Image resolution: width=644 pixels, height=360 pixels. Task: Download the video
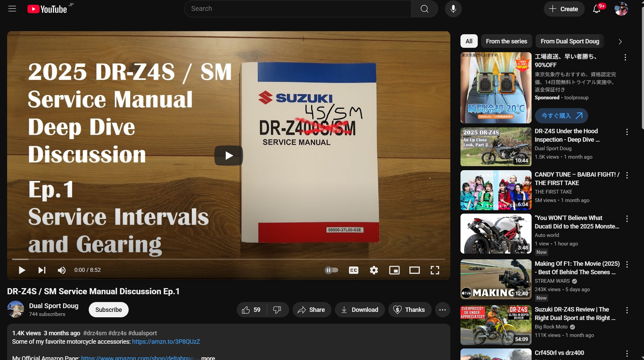(360, 310)
